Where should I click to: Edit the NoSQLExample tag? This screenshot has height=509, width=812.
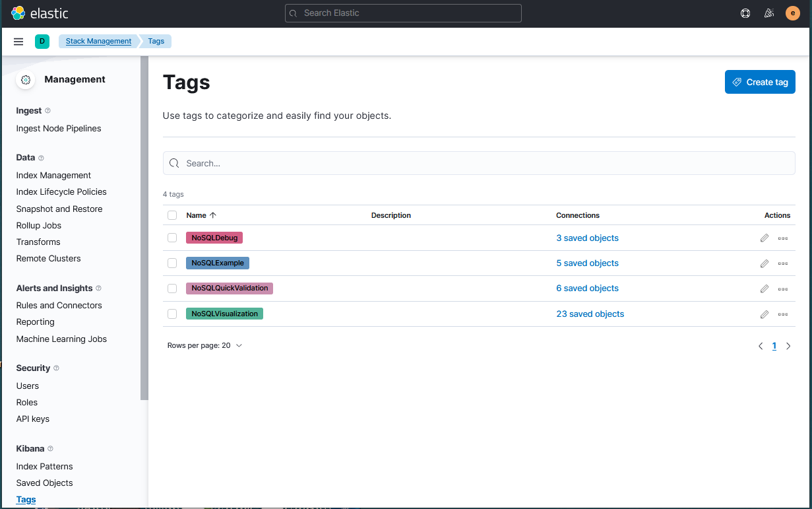tap(765, 263)
